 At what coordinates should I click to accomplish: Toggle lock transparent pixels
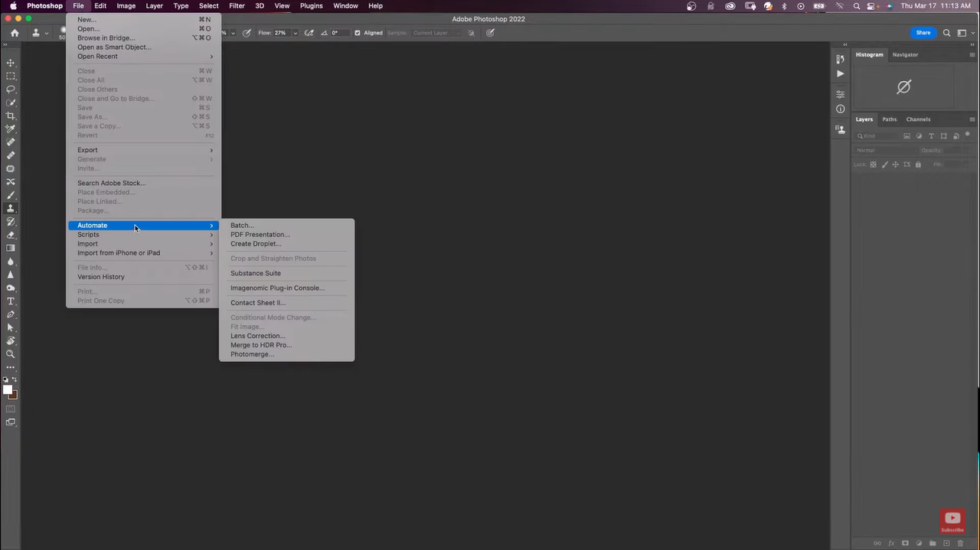(873, 164)
